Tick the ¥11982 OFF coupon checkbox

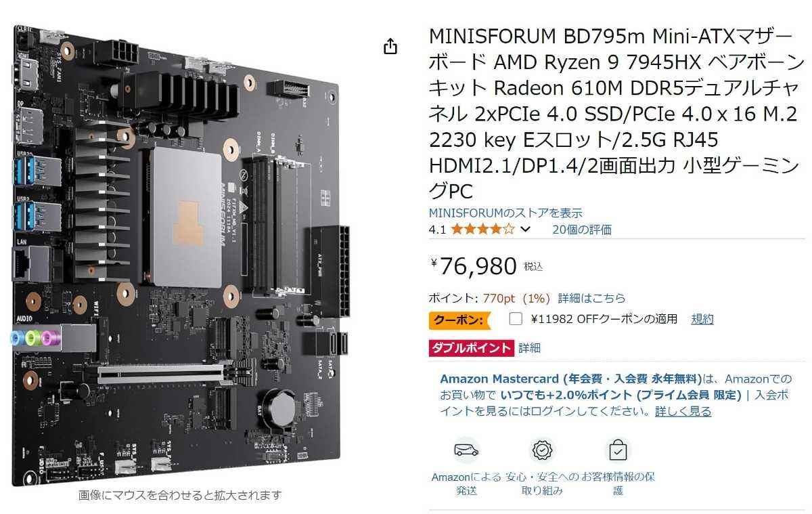tap(516, 319)
